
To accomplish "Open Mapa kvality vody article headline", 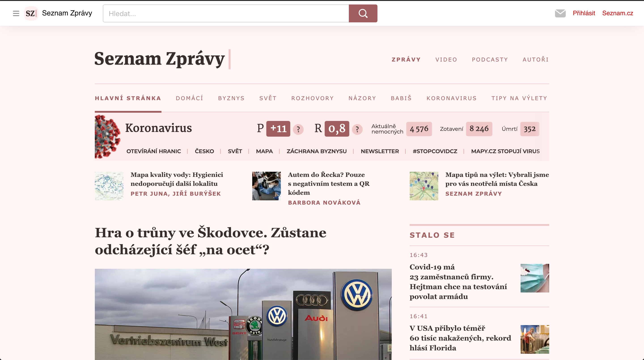I will tap(177, 179).
